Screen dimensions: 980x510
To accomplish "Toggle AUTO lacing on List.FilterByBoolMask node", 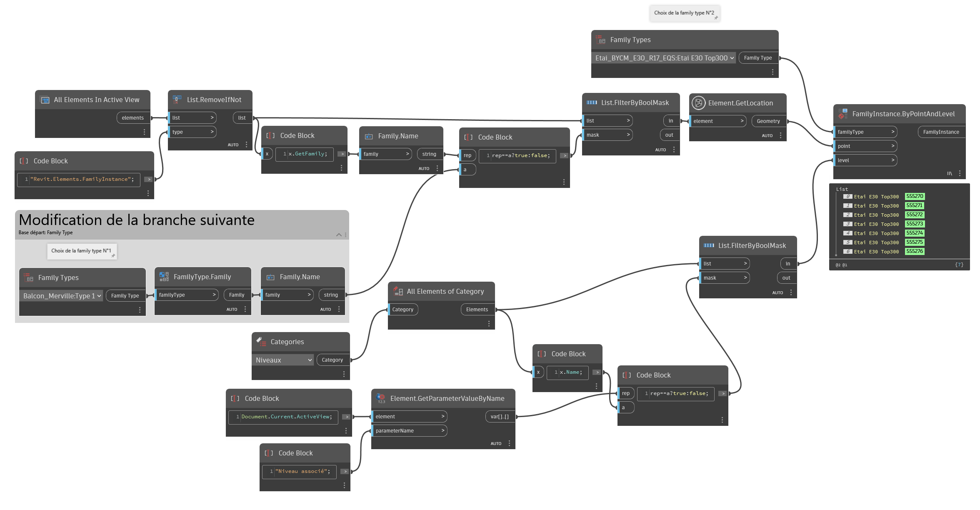I will coord(660,149).
